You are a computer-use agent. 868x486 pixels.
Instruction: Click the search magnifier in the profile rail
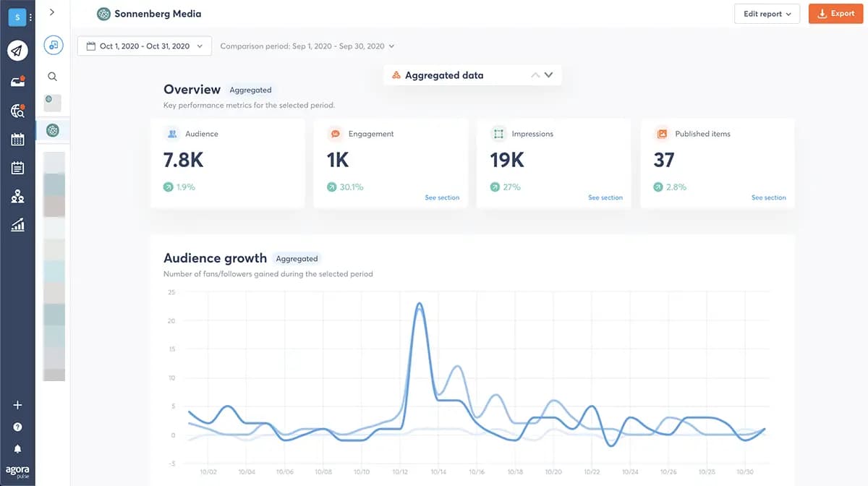(x=52, y=76)
